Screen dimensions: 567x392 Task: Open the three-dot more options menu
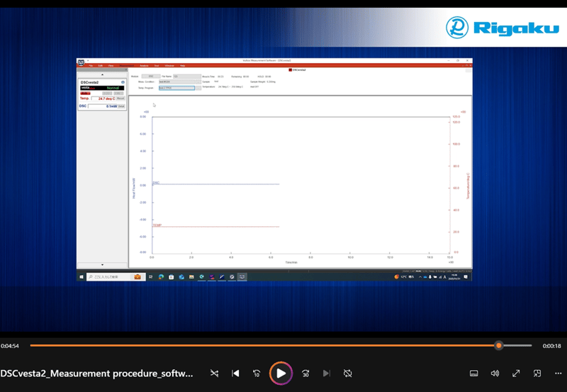[x=558, y=373]
